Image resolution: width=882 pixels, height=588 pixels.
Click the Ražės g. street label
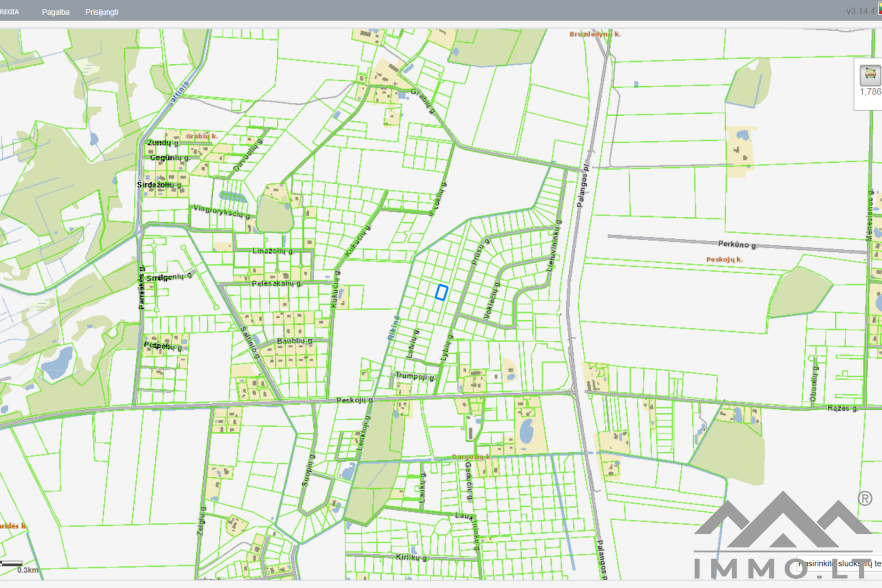click(x=842, y=408)
